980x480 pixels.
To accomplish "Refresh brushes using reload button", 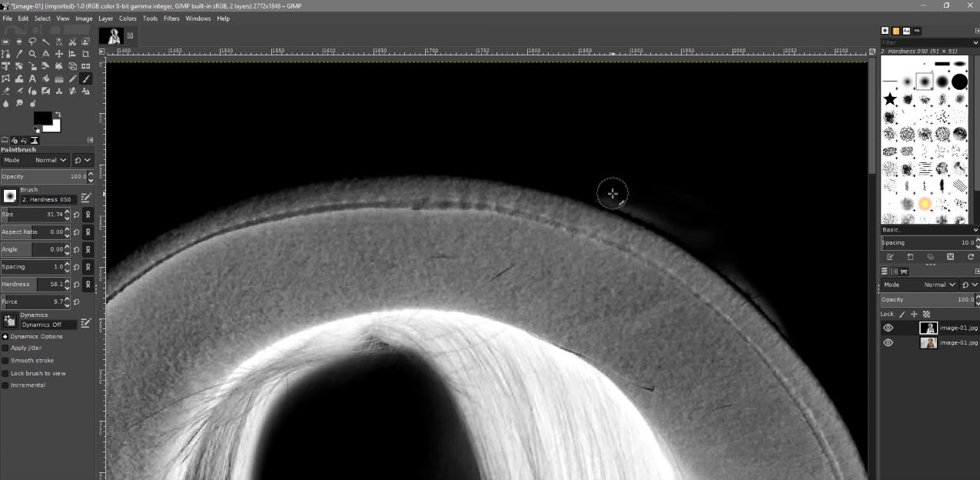I will pyautogui.click(x=970, y=257).
